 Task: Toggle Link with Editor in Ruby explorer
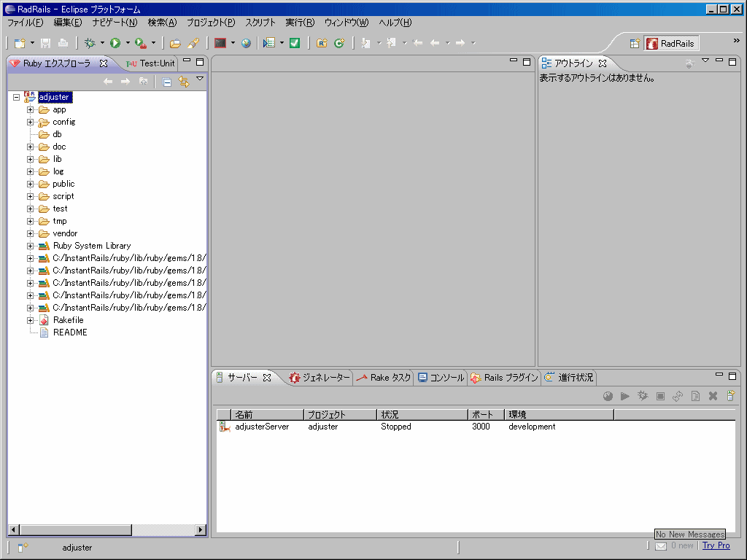coord(183,82)
